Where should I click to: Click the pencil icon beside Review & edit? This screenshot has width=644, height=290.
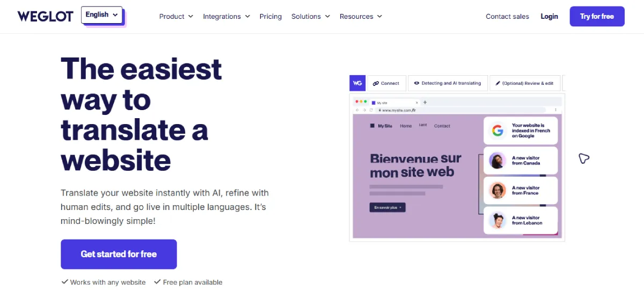point(497,83)
